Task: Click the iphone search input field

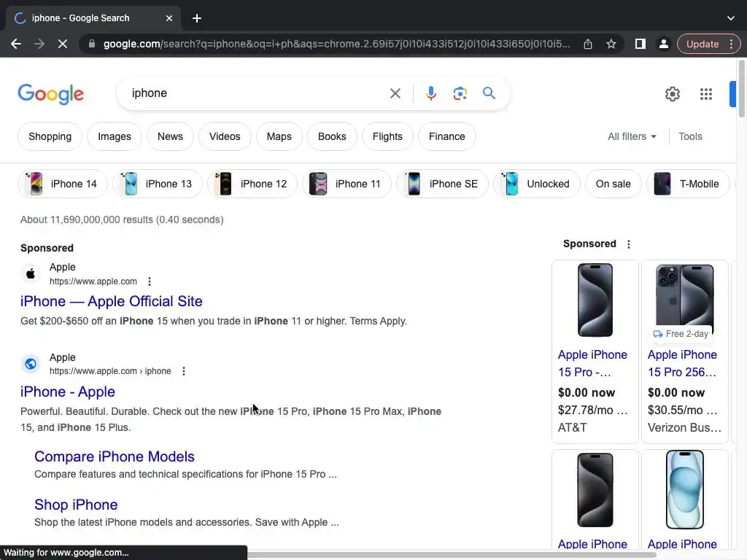Action: (258, 93)
